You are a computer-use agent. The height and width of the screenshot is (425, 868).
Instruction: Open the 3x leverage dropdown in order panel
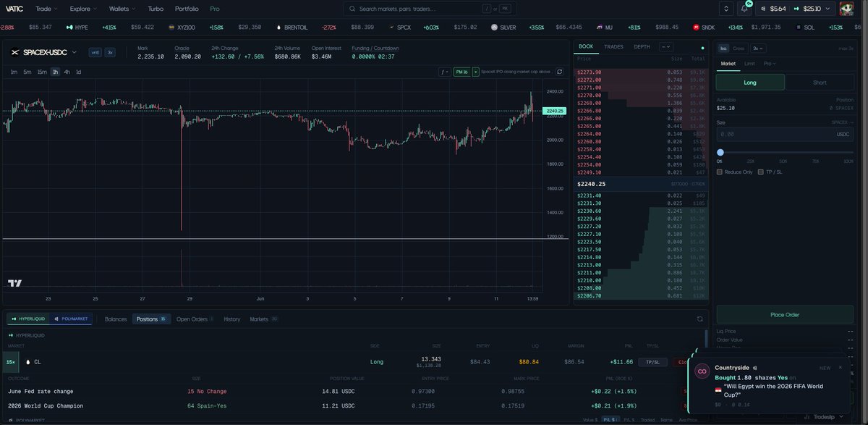coord(757,49)
